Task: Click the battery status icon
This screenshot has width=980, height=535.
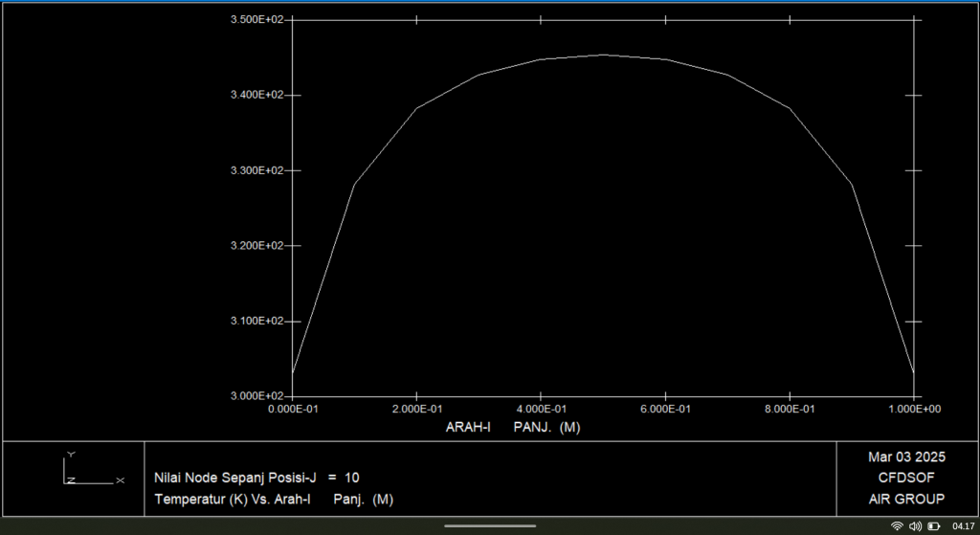Action: click(x=933, y=525)
